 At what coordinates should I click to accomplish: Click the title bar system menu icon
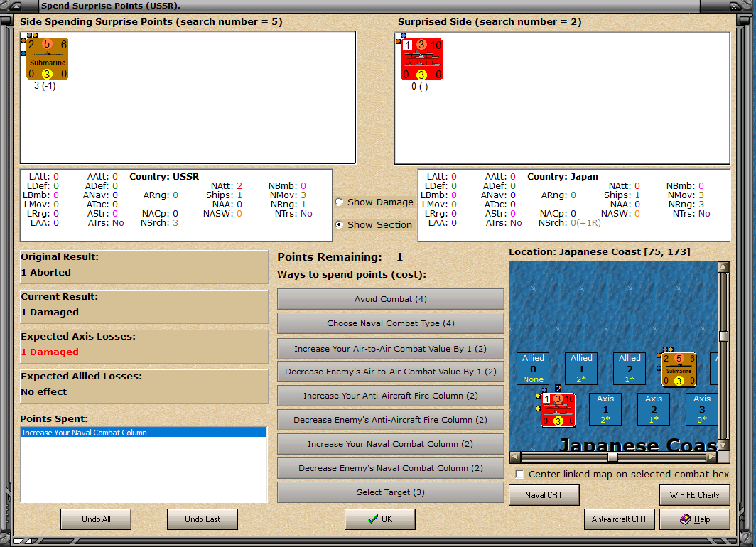tap(16, 6)
